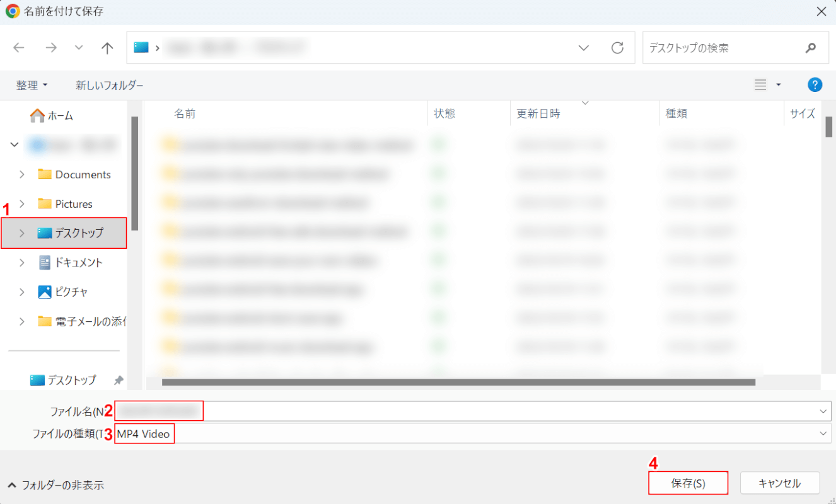Click the 保存(S) button
This screenshot has height=504, width=836.
[x=688, y=483]
